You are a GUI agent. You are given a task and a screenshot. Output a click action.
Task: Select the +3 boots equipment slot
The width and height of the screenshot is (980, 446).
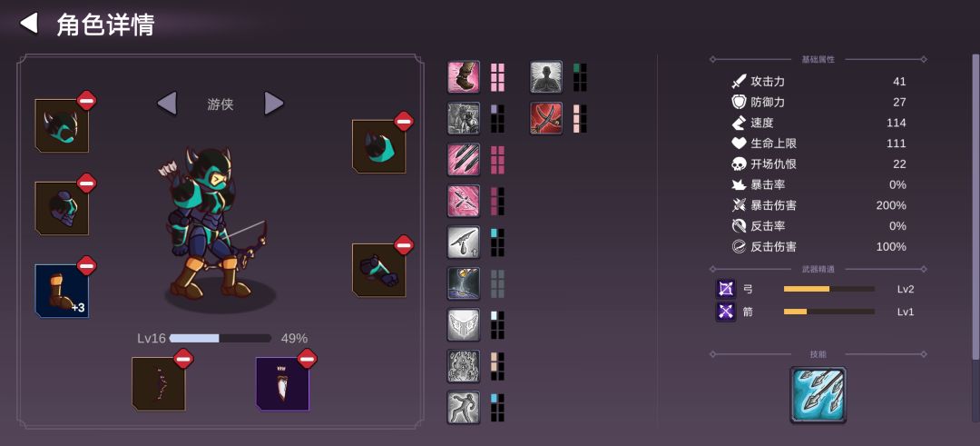62,291
